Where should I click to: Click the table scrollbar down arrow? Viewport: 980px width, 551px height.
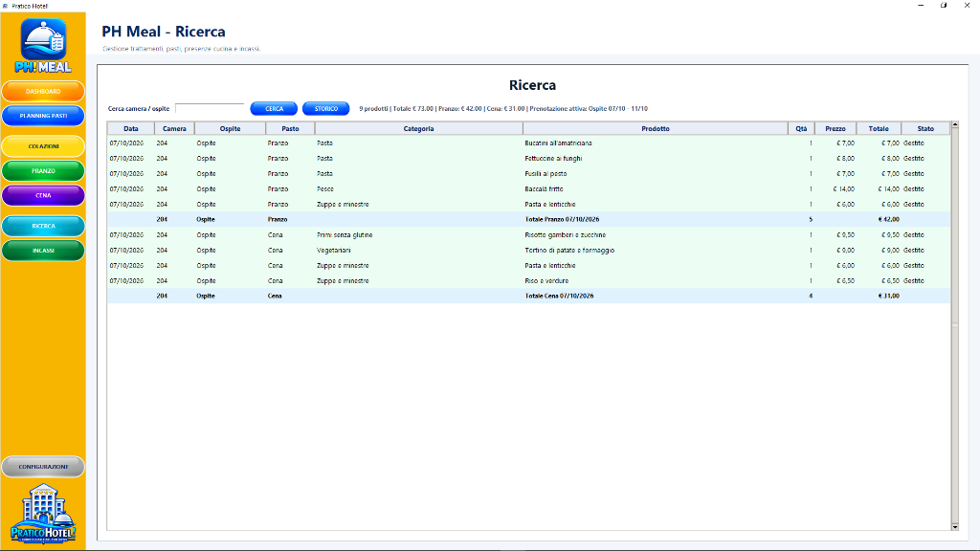click(x=954, y=527)
